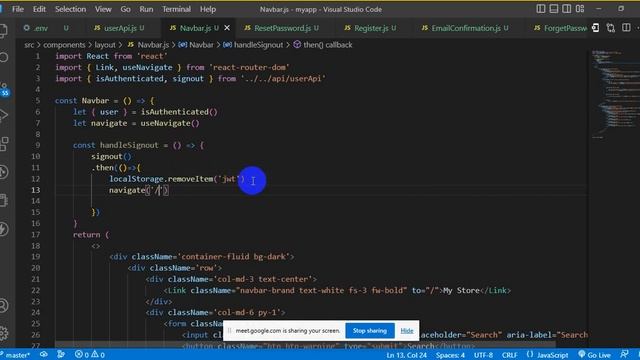The height and width of the screenshot is (360, 640).
Task: Open the Terminal menu
Action: point(176,9)
